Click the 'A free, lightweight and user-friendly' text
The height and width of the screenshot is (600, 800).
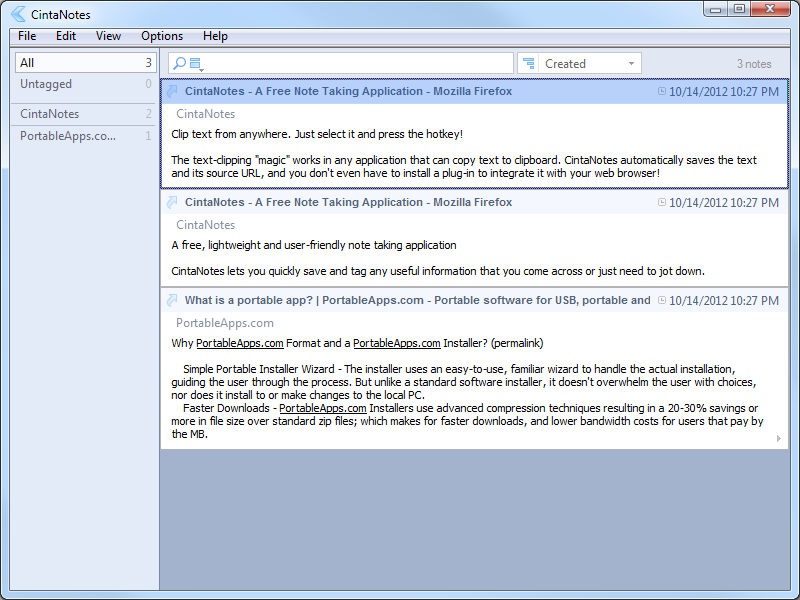(x=314, y=245)
